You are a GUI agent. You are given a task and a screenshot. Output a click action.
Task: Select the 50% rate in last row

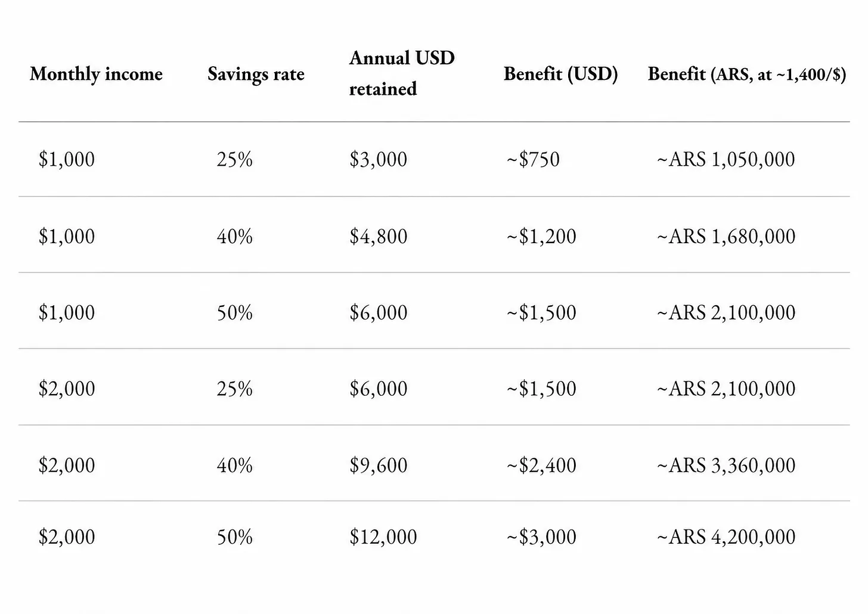click(x=235, y=537)
